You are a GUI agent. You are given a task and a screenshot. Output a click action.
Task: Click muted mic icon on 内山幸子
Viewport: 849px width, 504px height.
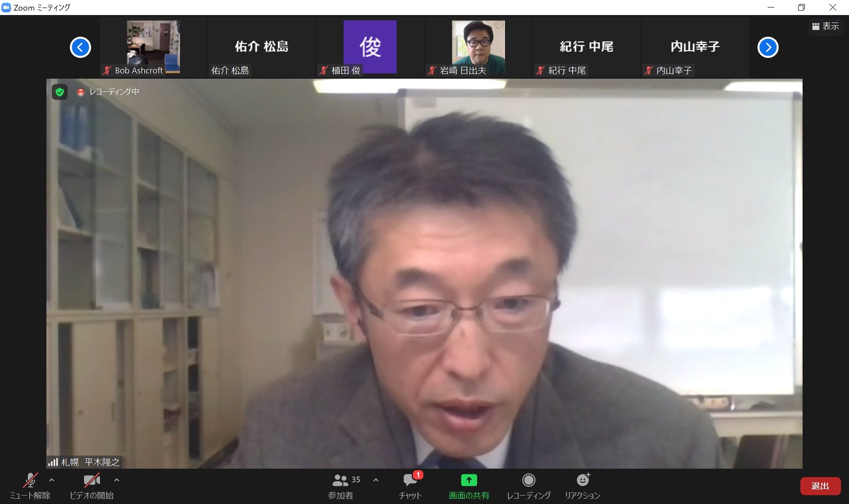pos(649,70)
